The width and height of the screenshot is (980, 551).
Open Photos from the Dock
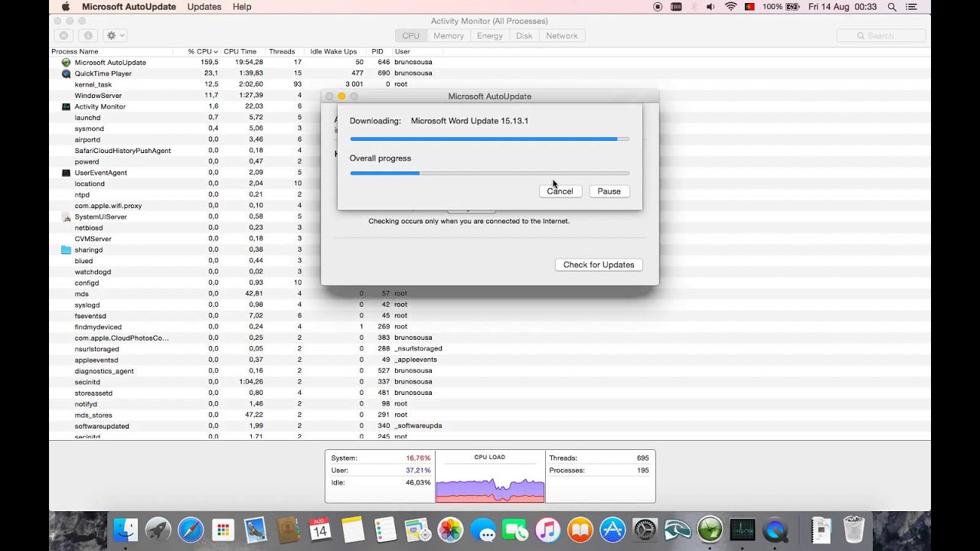tap(450, 530)
